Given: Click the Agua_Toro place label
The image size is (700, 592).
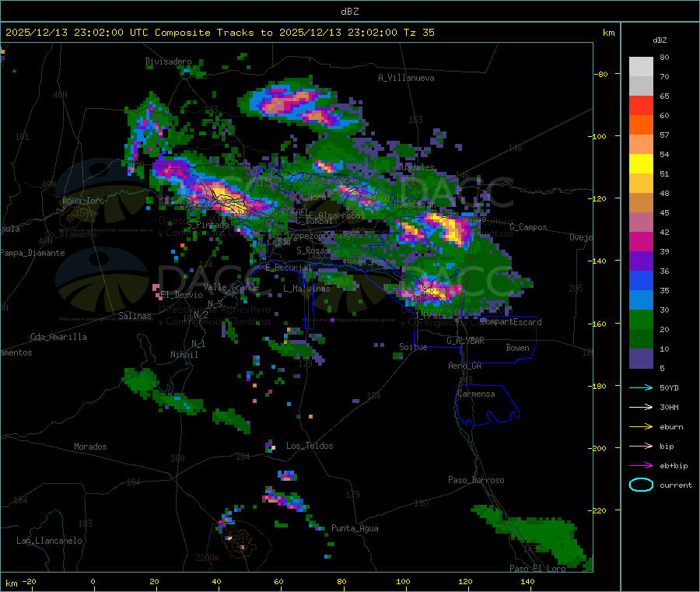Looking at the screenshot, I should pos(83,201).
